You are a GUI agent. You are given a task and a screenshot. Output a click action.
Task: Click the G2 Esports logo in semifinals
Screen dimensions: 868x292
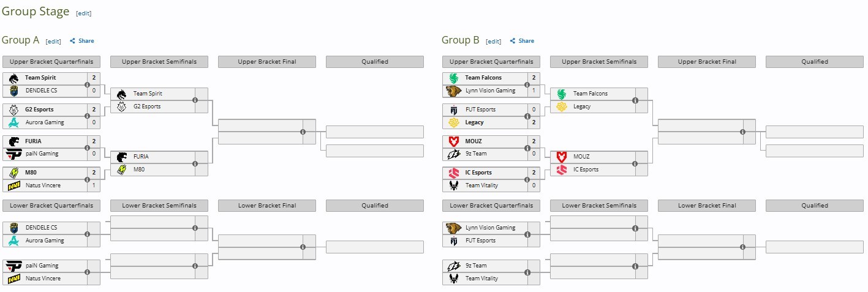click(121, 107)
